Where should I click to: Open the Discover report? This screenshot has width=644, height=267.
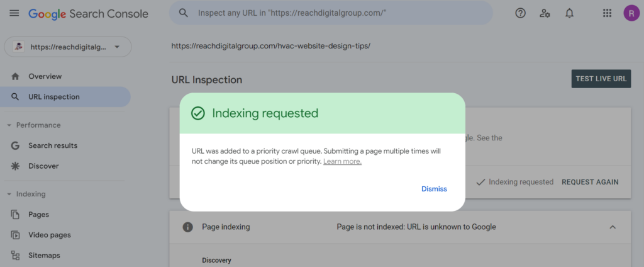point(43,166)
